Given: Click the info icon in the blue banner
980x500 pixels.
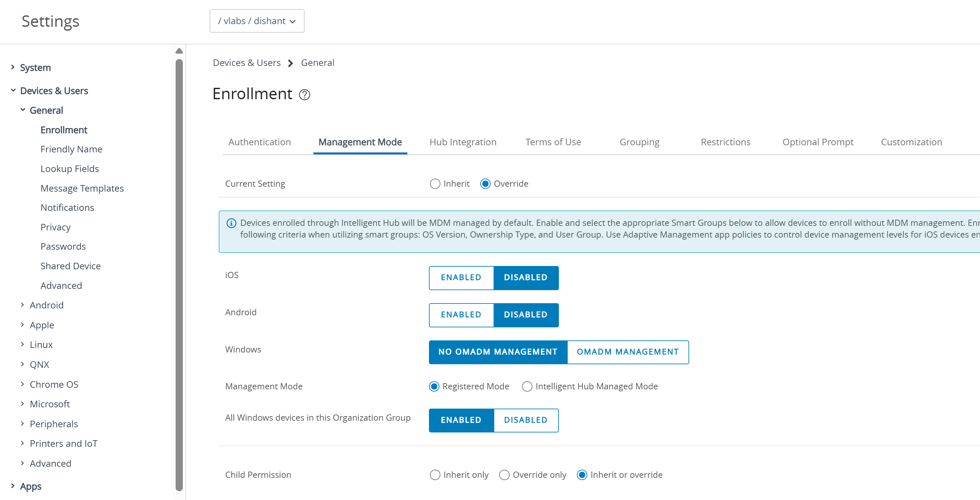Looking at the screenshot, I should tap(231, 223).
